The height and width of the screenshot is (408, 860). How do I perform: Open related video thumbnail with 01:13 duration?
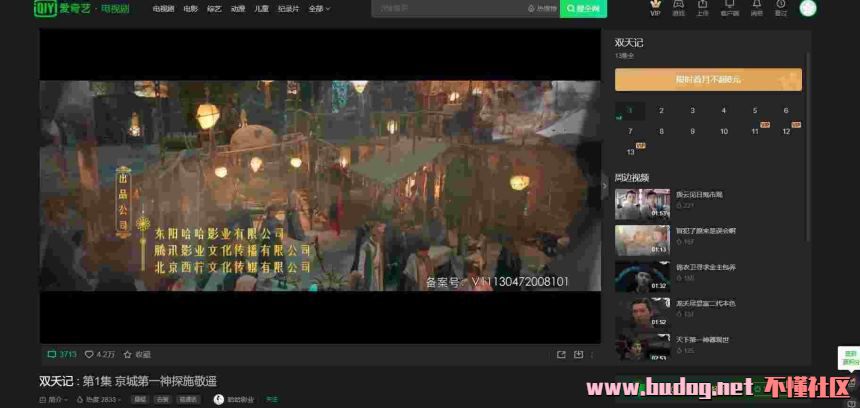click(642, 240)
